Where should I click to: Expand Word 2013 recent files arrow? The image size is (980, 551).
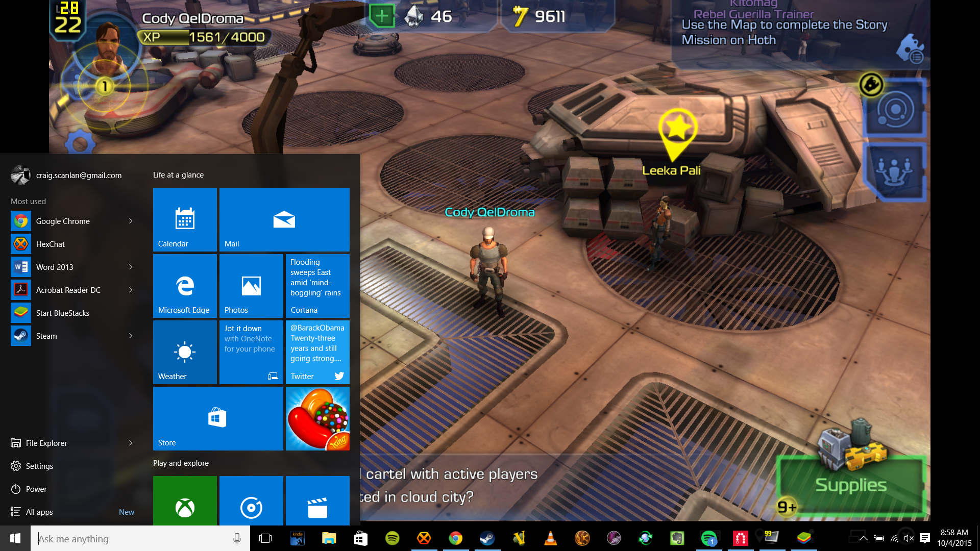(x=131, y=267)
